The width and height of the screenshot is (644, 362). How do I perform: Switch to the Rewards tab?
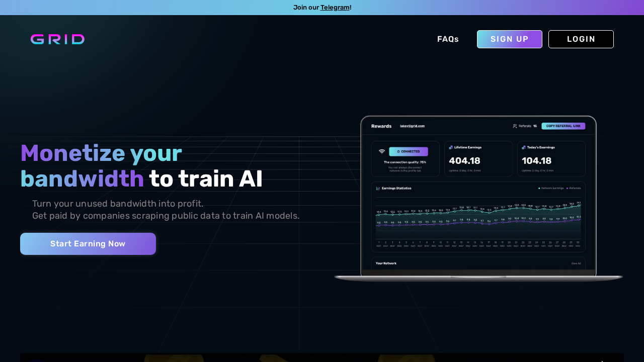click(381, 126)
